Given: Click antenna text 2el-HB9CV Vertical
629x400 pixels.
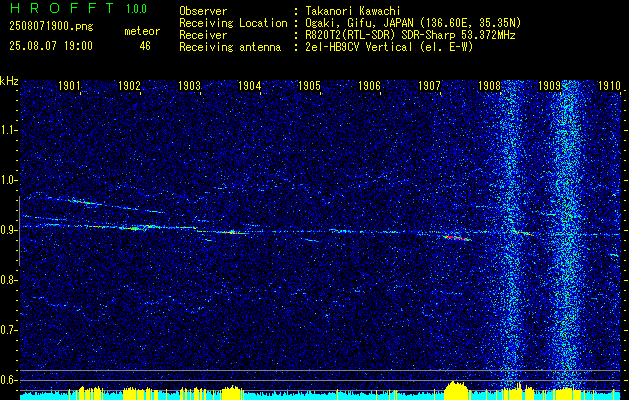Looking at the screenshot, I should pyautogui.click(x=359, y=47).
